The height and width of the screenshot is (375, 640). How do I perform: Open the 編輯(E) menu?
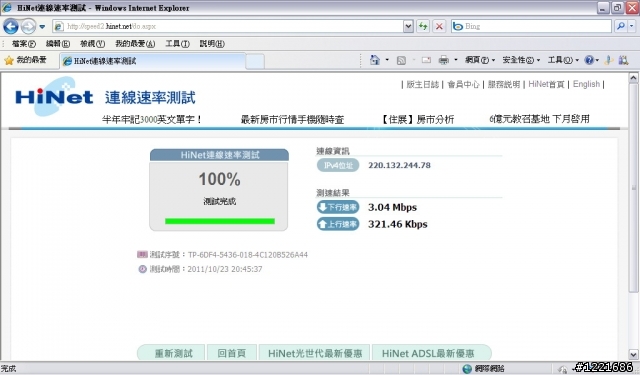(58, 44)
